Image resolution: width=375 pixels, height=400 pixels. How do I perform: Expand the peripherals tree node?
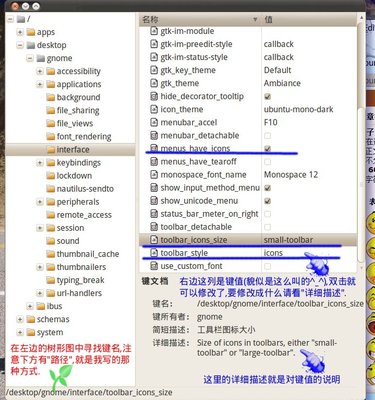[x=40, y=202]
